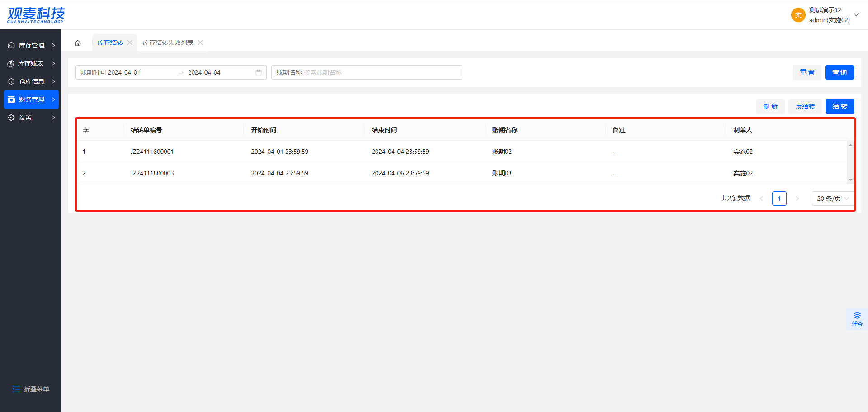Go to the previous page arrow

[761, 199]
